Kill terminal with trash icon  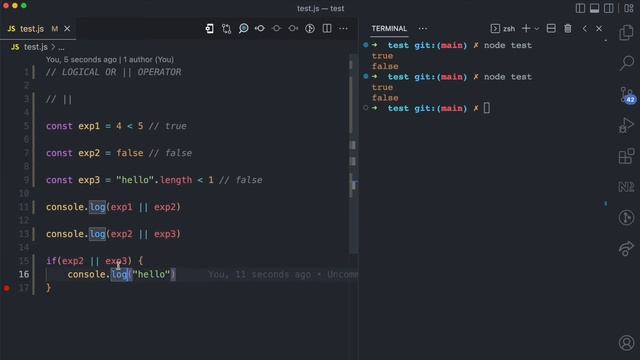[x=567, y=29]
